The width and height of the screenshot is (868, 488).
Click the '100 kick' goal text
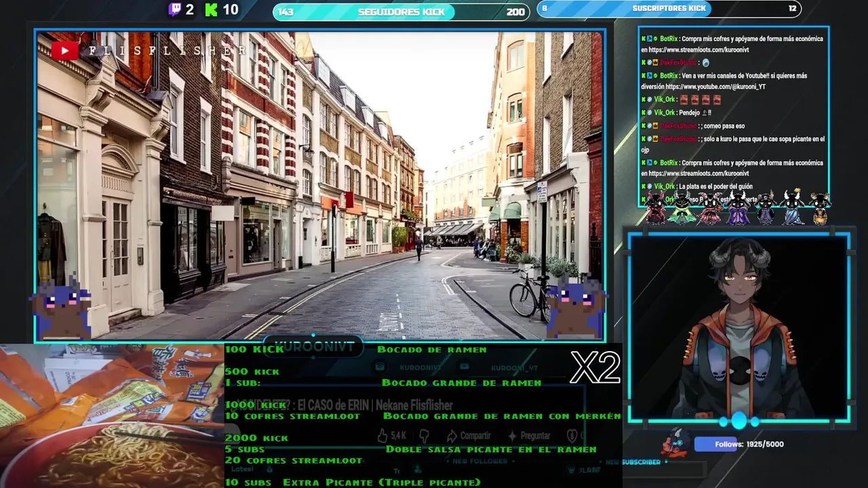point(255,350)
